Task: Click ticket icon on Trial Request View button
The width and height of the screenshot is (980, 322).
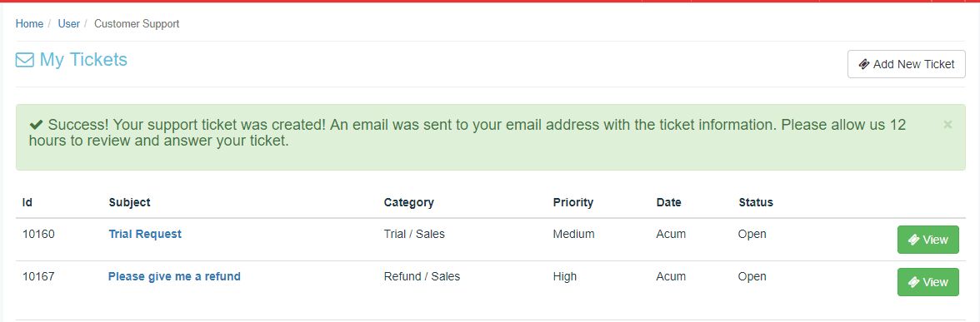Action: 913,240
